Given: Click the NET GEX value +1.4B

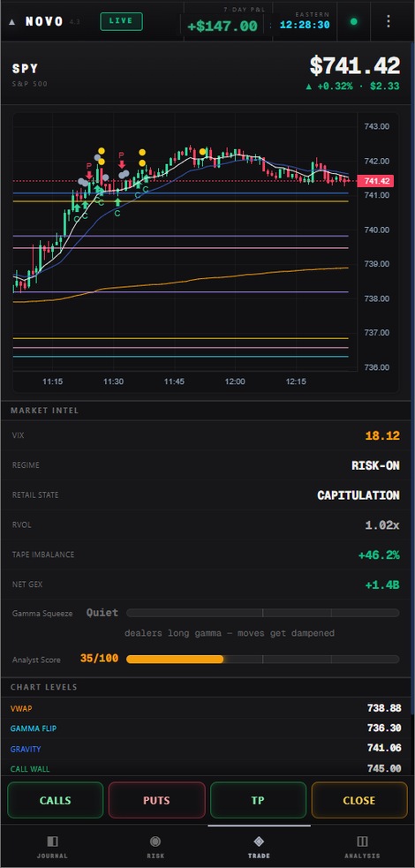Looking at the screenshot, I should [382, 585].
